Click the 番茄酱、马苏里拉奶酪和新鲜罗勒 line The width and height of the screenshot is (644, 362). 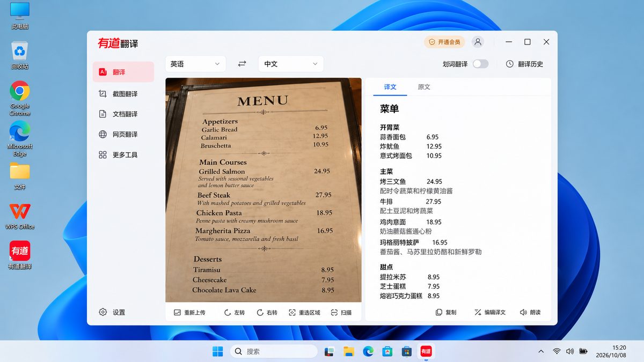tap(431, 252)
